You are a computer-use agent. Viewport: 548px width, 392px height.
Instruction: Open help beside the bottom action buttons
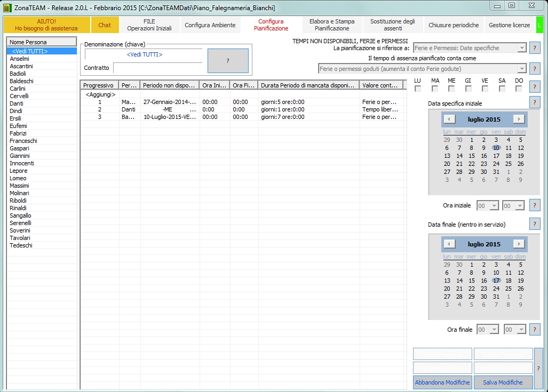538,368
